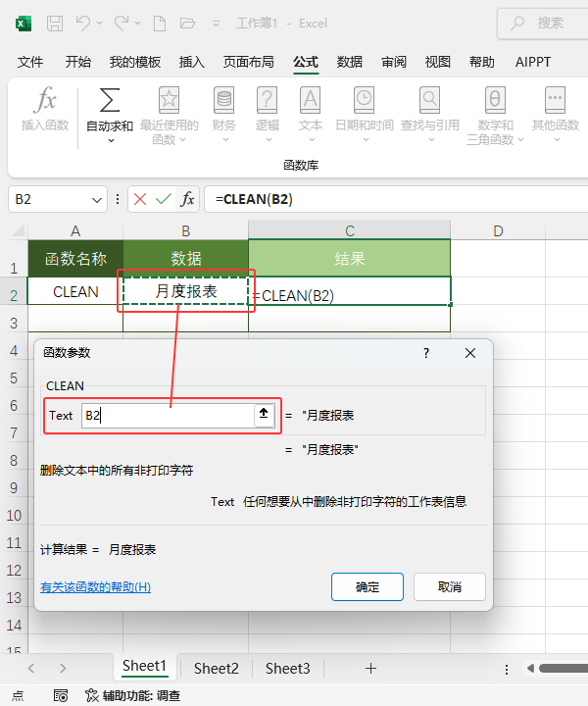Screen dimensions: 588x706
Task: Open redo history dropdown arrow
Action: tap(137, 23)
